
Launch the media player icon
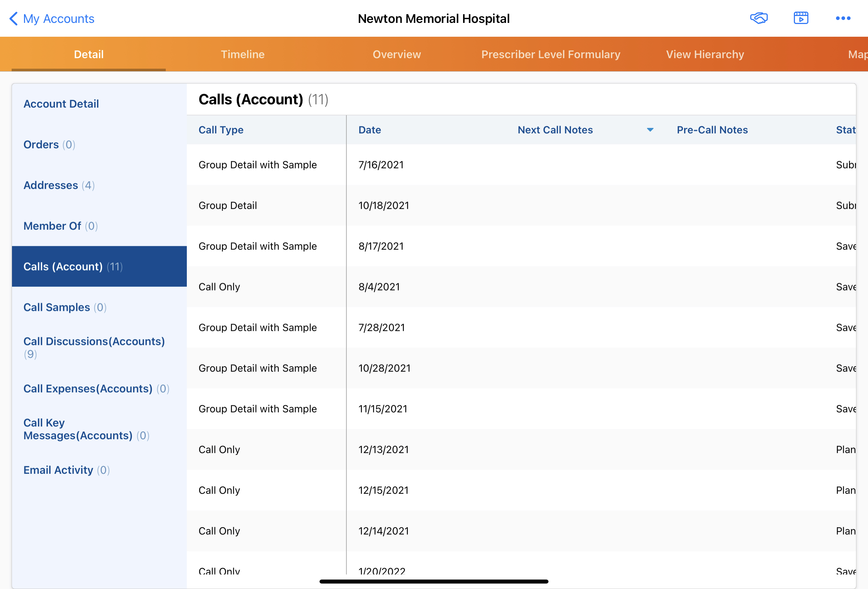(x=801, y=17)
